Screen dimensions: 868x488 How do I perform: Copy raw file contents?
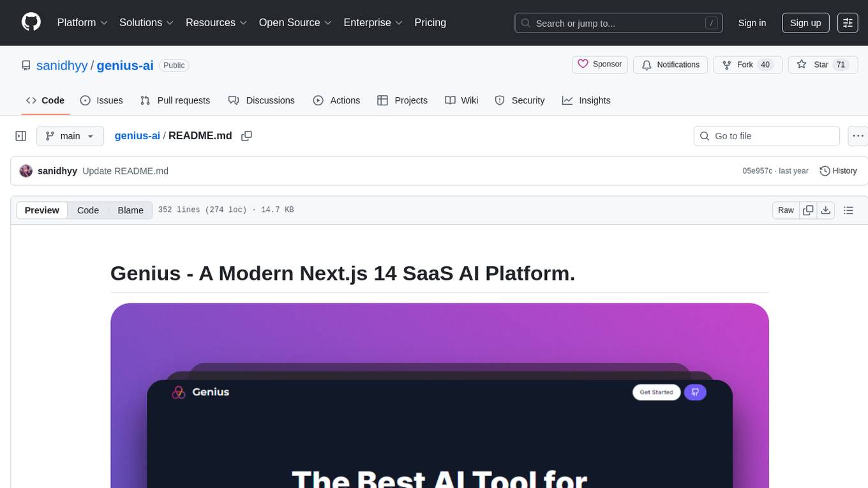tap(808, 210)
